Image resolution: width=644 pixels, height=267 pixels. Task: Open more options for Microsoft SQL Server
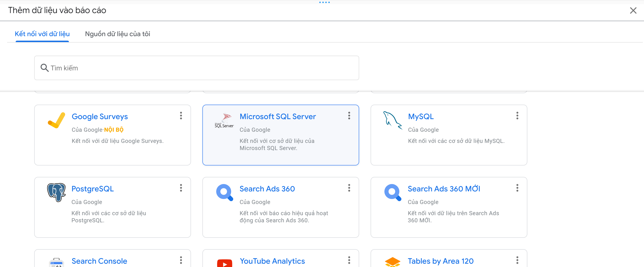(349, 116)
